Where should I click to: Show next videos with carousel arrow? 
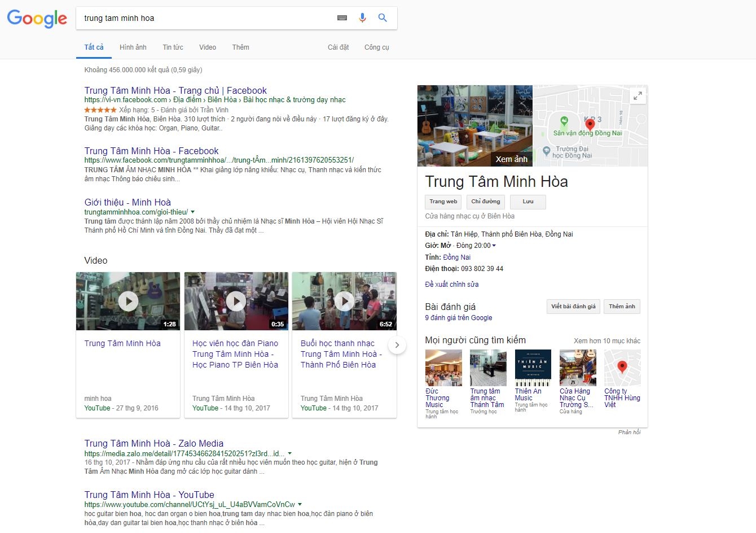point(397,345)
